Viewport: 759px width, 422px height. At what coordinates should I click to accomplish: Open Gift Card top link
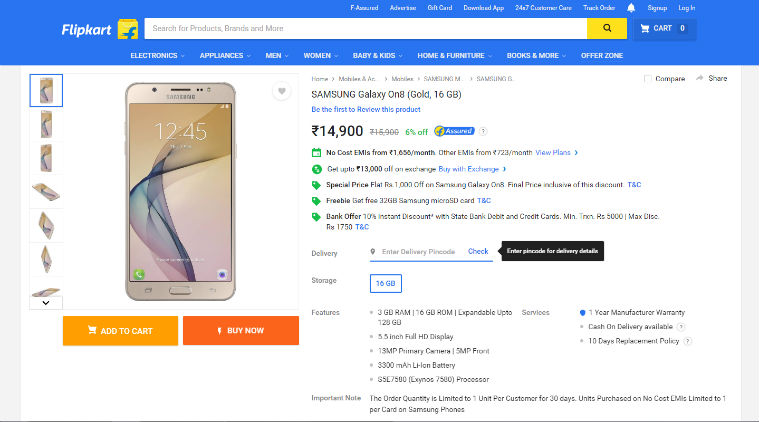440,8
